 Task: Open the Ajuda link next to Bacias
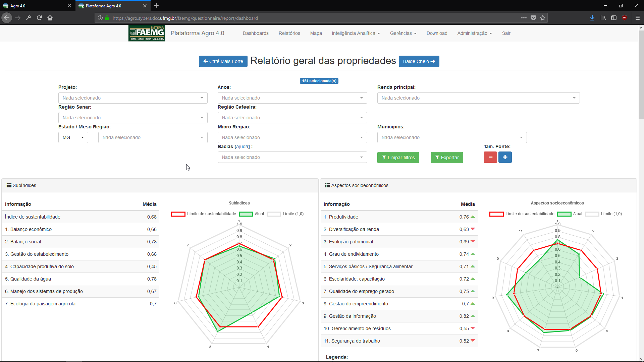(242, 146)
